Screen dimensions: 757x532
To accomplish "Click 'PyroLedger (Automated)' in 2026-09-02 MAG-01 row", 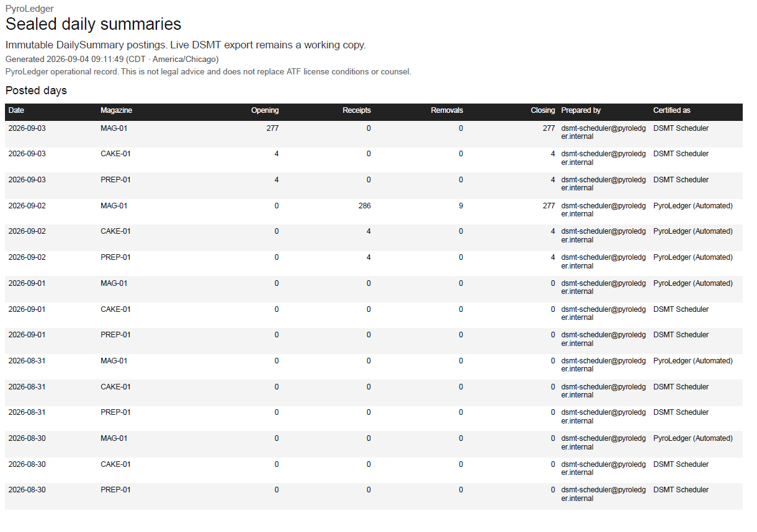I will click(x=693, y=206).
